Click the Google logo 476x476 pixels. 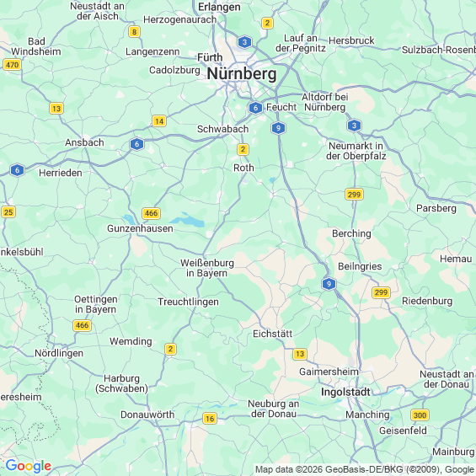pyautogui.click(x=29, y=466)
